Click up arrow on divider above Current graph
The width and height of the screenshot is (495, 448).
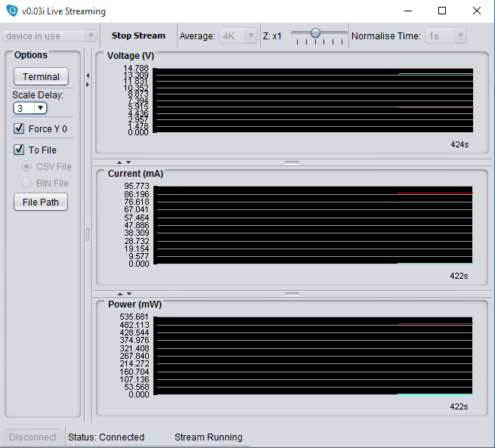pyautogui.click(x=119, y=162)
